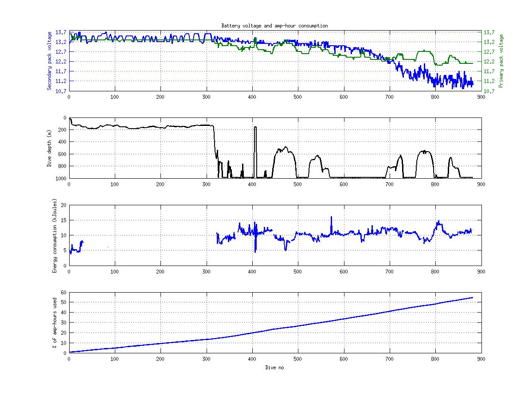The height and width of the screenshot is (399, 532).
Task: Click 600 y-axis tick of Dive depth plot
Action: (63, 154)
